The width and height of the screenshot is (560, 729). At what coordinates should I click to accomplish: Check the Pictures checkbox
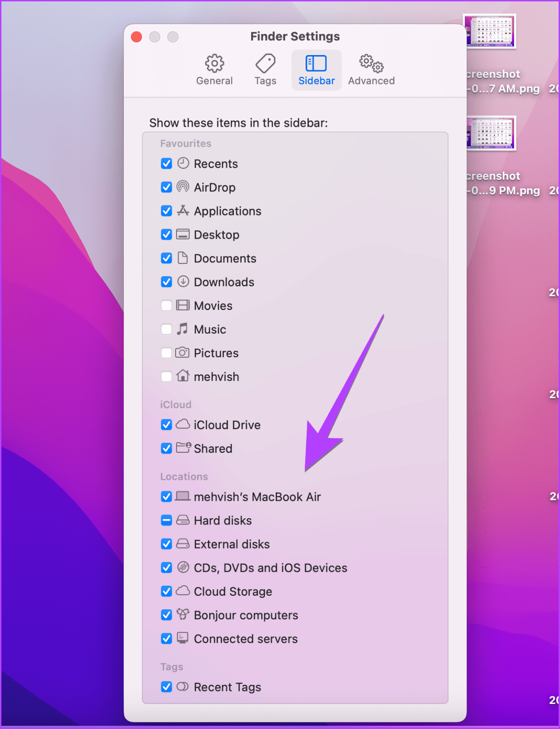[x=166, y=353]
